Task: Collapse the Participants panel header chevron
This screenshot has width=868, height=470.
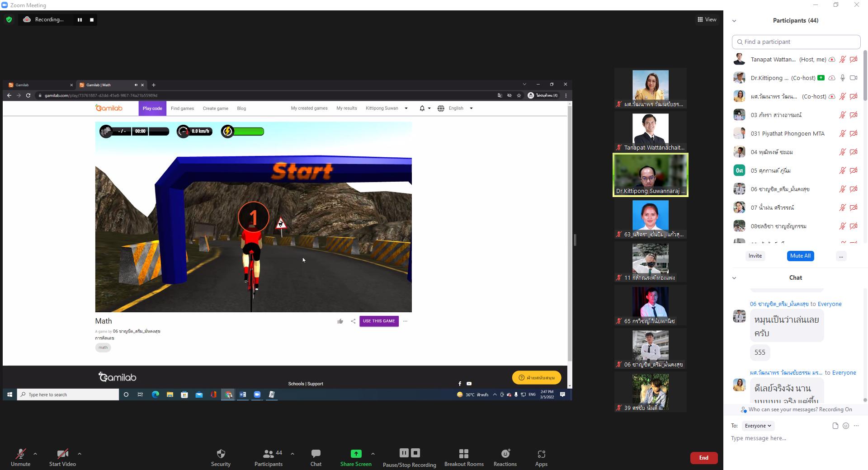Action: [x=734, y=21]
